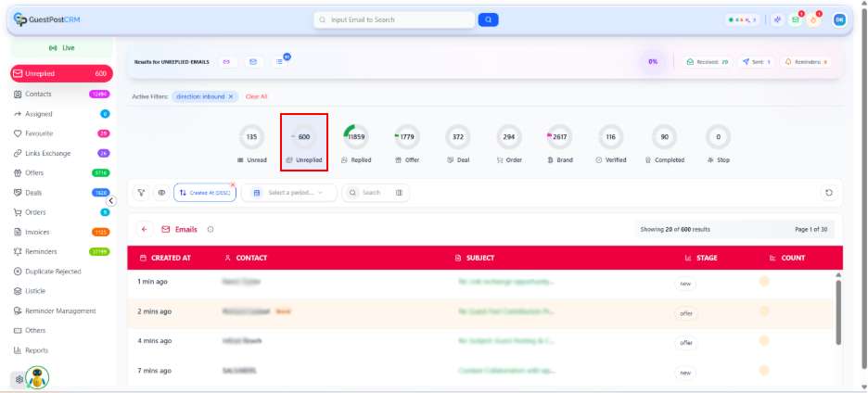The image size is (868, 393).
Task: Toggle Created At (DESC) sort order
Action: click(205, 193)
